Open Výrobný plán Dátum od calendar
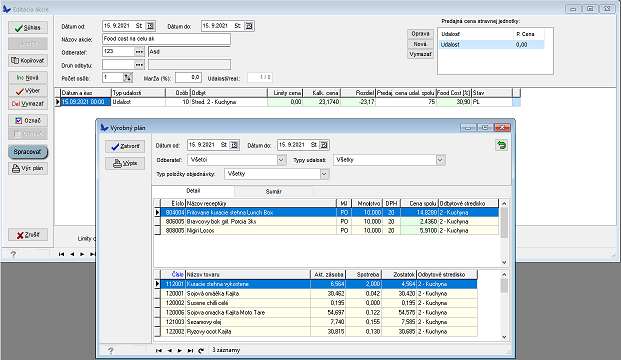This screenshot has height=360, width=621. pos(234,145)
